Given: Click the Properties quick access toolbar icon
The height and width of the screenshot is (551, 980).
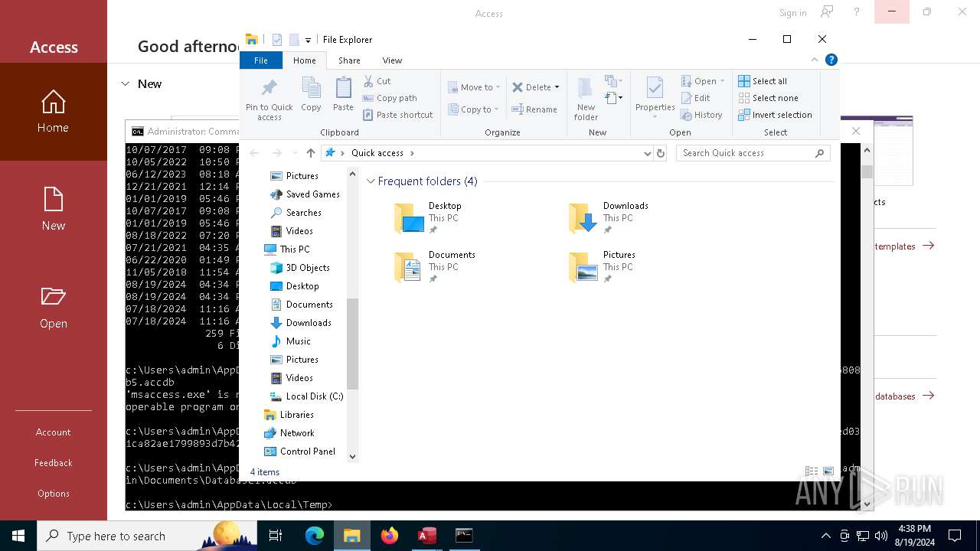Looking at the screenshot, I should click(277, 40).
